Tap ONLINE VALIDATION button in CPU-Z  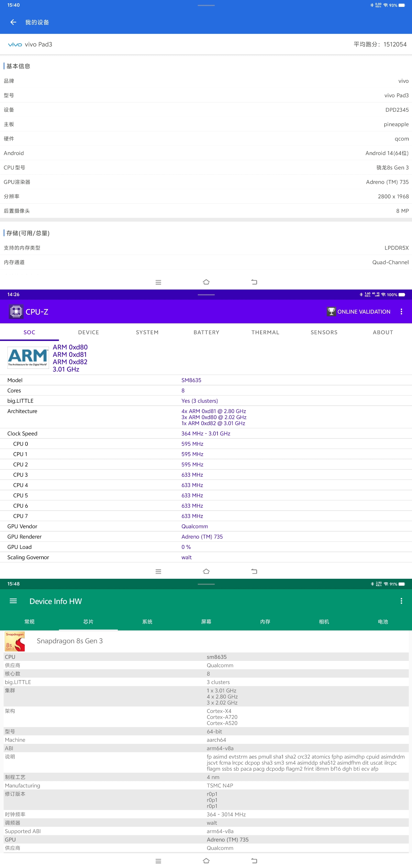358,312
